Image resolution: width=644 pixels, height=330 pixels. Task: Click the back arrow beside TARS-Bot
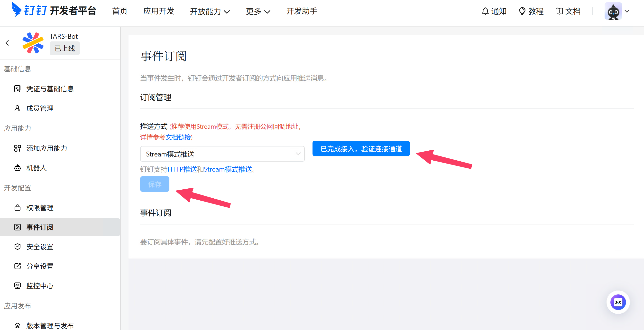[x=7, y=43]
